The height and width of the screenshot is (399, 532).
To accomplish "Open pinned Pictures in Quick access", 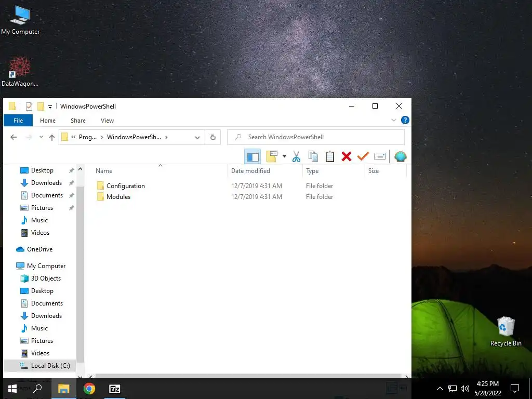I will coord(42,208).
